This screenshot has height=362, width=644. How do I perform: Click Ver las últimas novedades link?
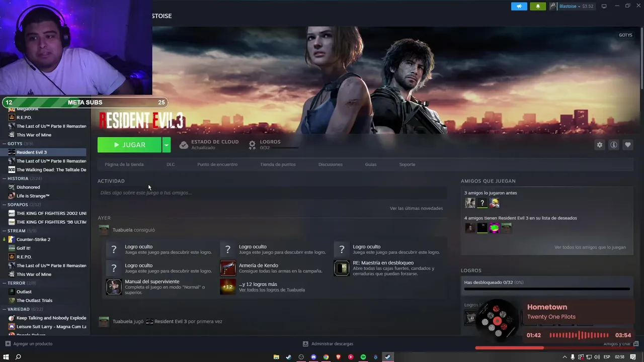tap(416, 208)
